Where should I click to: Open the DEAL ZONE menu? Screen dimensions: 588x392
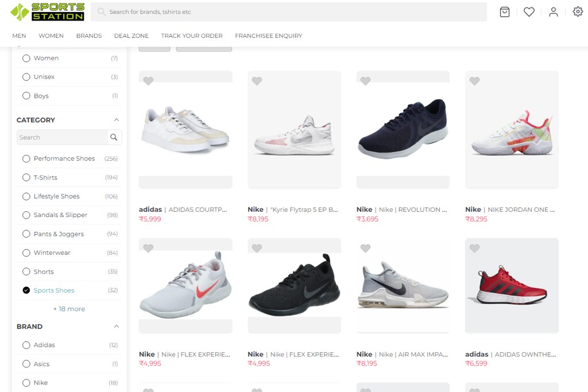(131, 36)
